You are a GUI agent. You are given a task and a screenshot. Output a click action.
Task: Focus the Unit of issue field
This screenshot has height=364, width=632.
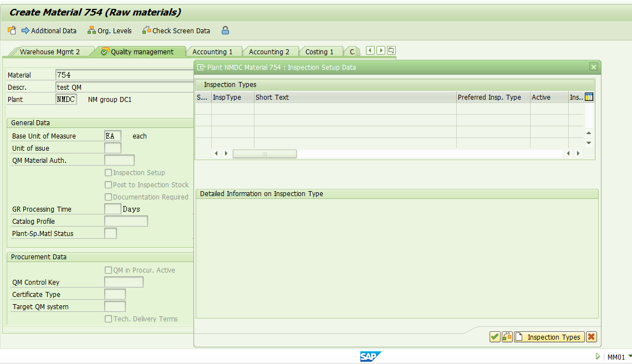tap(113, 148)
